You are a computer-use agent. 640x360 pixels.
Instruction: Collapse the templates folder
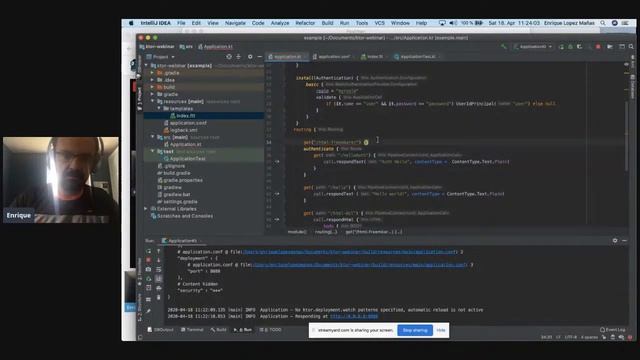[x=159, y=109]
